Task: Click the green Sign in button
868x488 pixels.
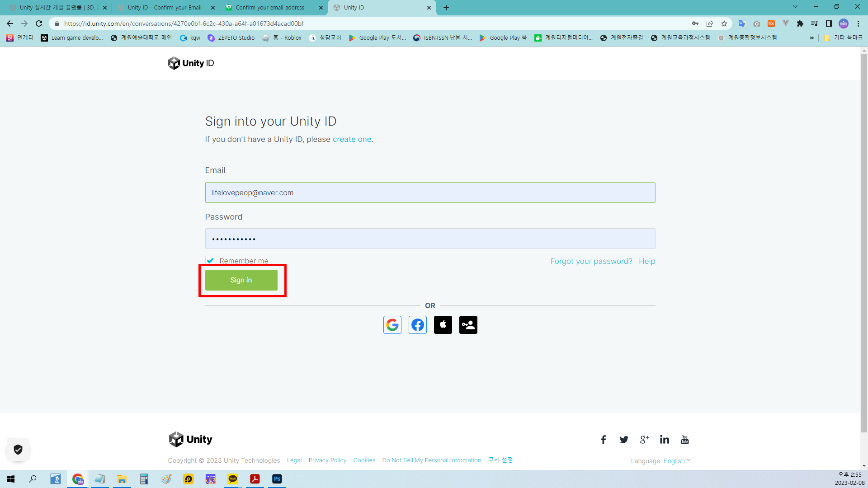Action: pos(241,280)
